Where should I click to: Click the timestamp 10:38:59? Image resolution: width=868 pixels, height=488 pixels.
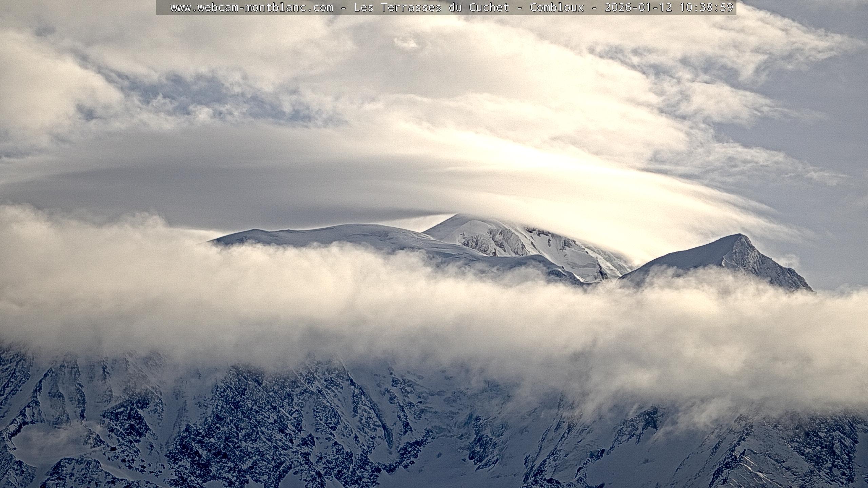[x=706, y=7]
